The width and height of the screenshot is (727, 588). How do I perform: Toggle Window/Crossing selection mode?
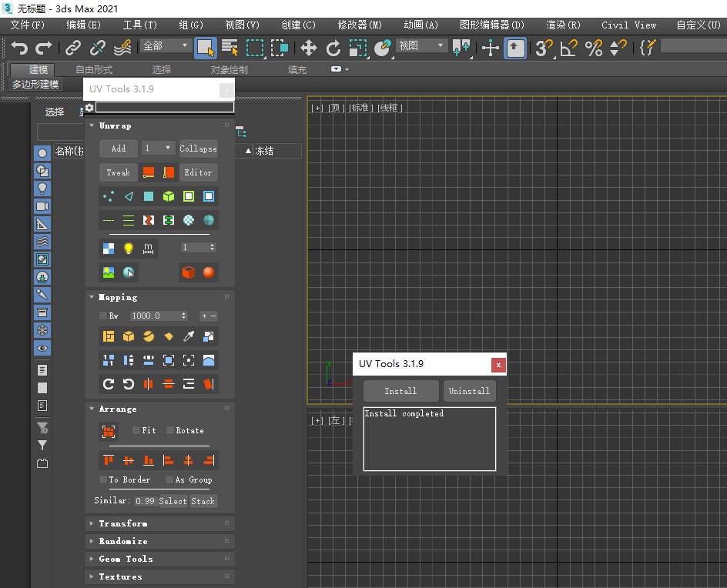(x=280, y=48)
